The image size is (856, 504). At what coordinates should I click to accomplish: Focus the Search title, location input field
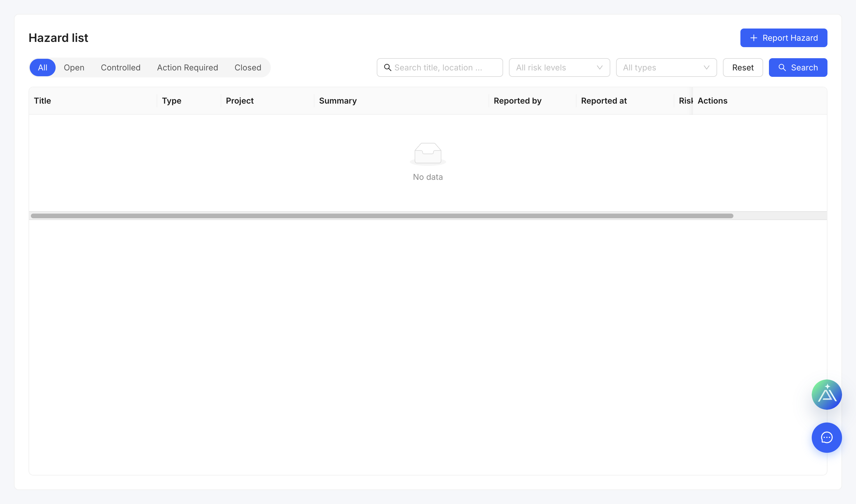[x=439, y=68]
